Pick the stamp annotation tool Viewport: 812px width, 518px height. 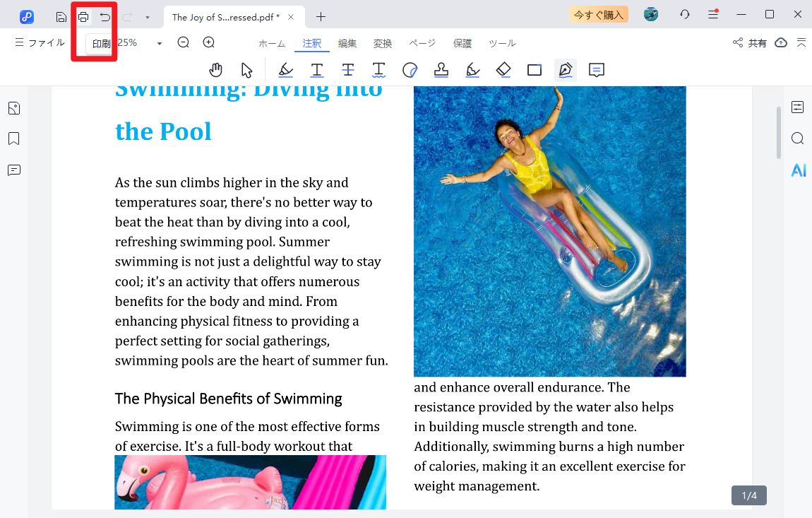(x=441, y=70)
